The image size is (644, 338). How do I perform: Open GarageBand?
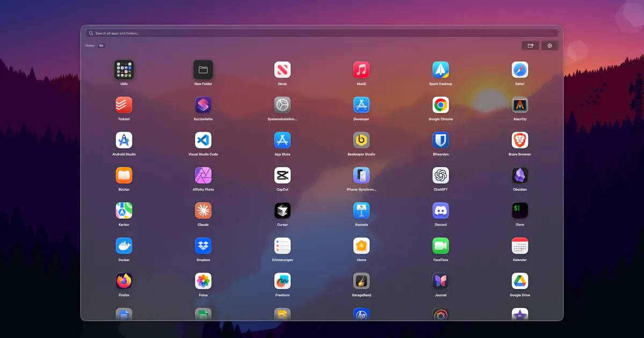pos(362,281)
